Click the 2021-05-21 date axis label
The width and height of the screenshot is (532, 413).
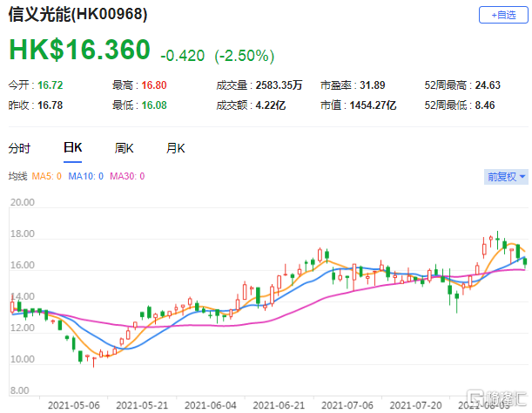coord(142,405)
